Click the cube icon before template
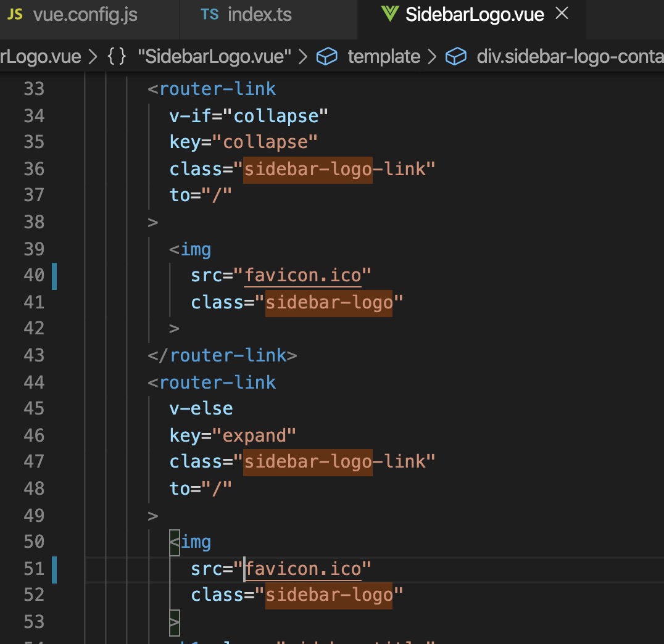Viewport: 664px width, 644px height. pos(327,56)
